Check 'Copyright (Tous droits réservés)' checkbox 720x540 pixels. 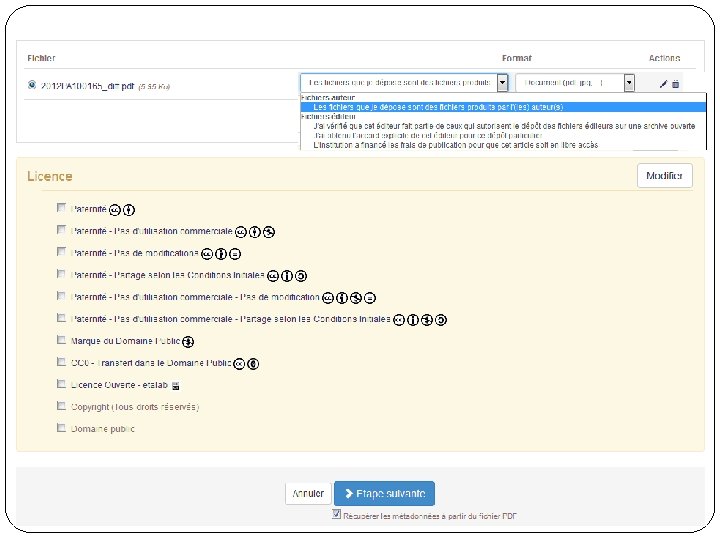(61, 405)
